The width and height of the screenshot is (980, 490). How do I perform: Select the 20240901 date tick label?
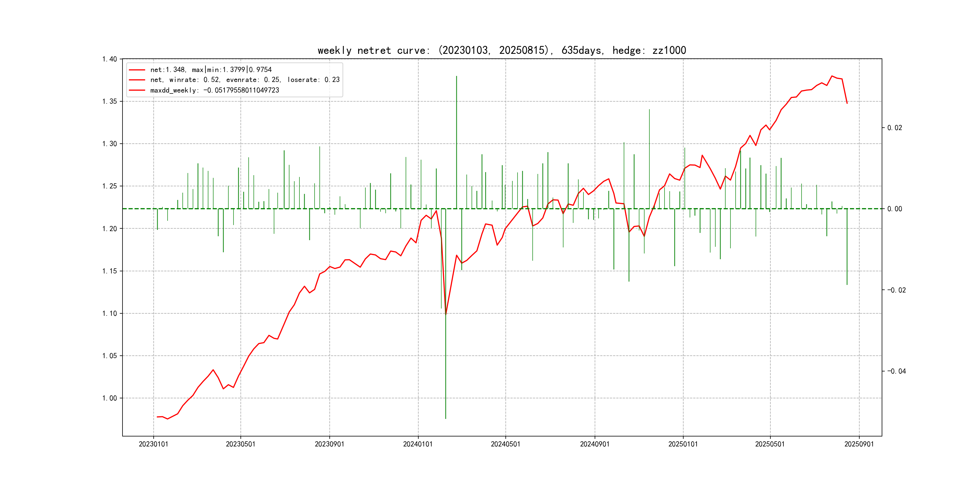595,444
